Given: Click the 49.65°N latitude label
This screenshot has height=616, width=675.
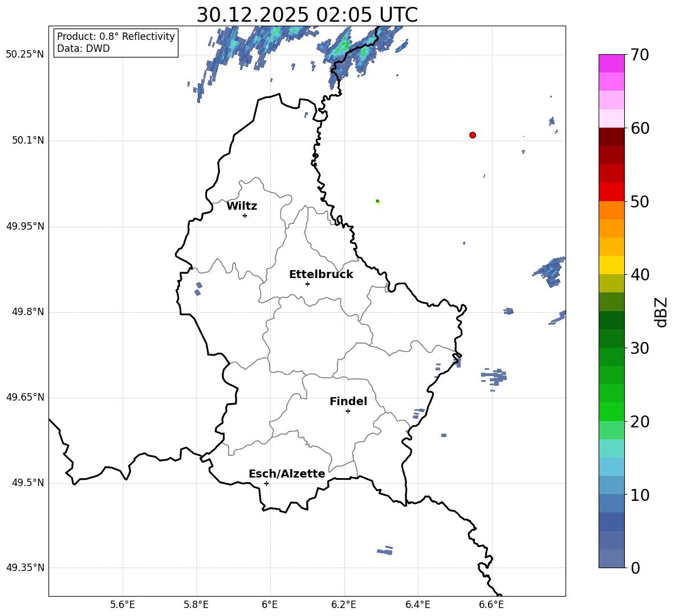Looking at the screenshot, I should tap(25, 397).
